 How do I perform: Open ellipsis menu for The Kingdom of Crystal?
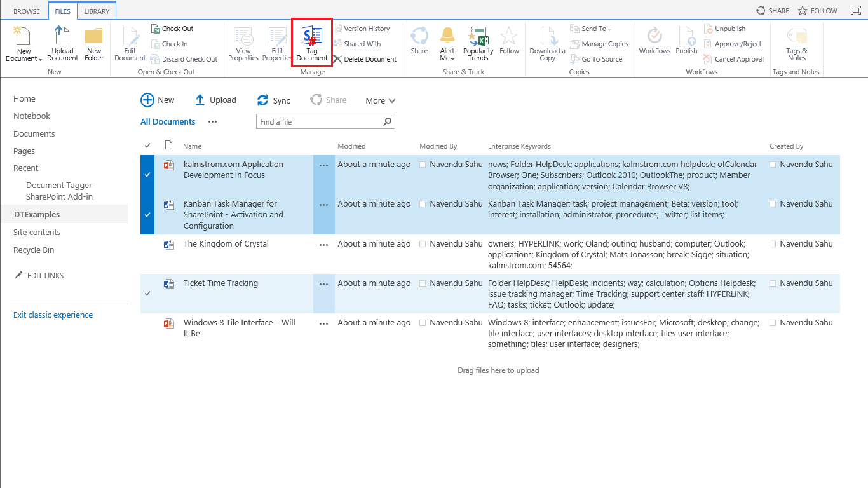[x=324, y=245]
